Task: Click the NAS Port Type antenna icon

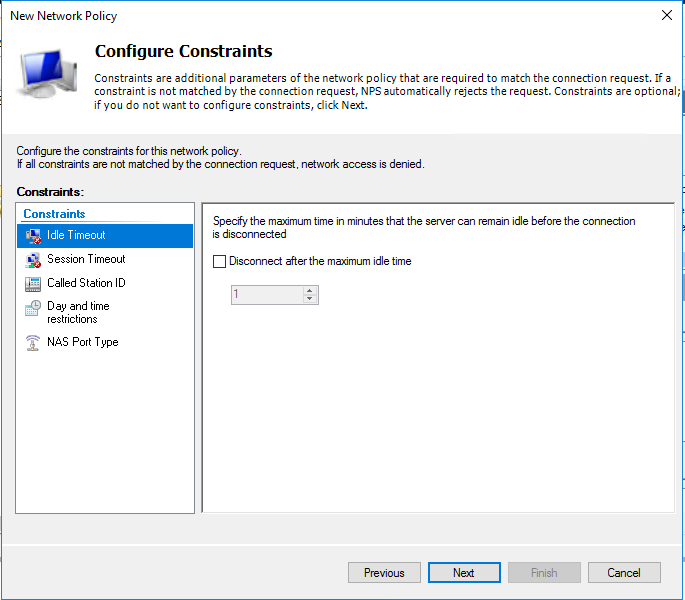Action: coord(33,343)
